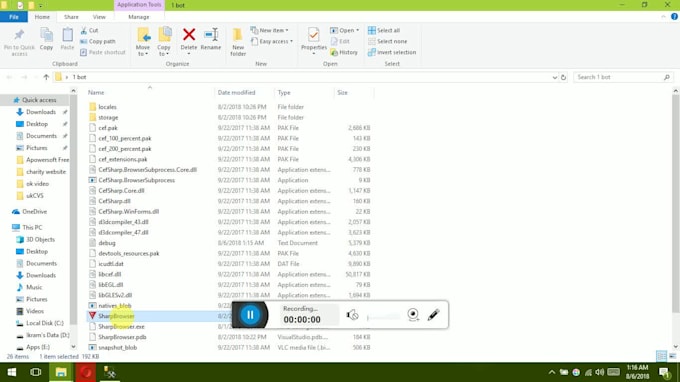
Task: Toggle the recorder webcam icon
Action: pos(413,314)
